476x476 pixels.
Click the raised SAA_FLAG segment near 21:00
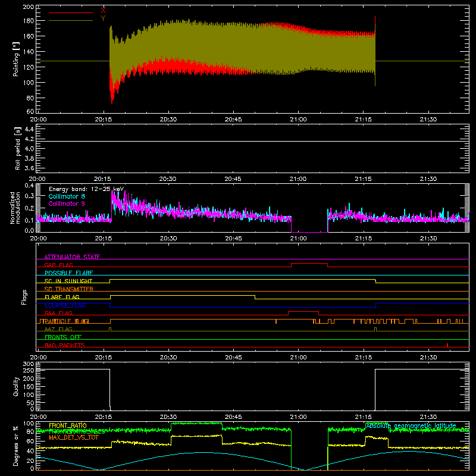click(x=303, y=311)
